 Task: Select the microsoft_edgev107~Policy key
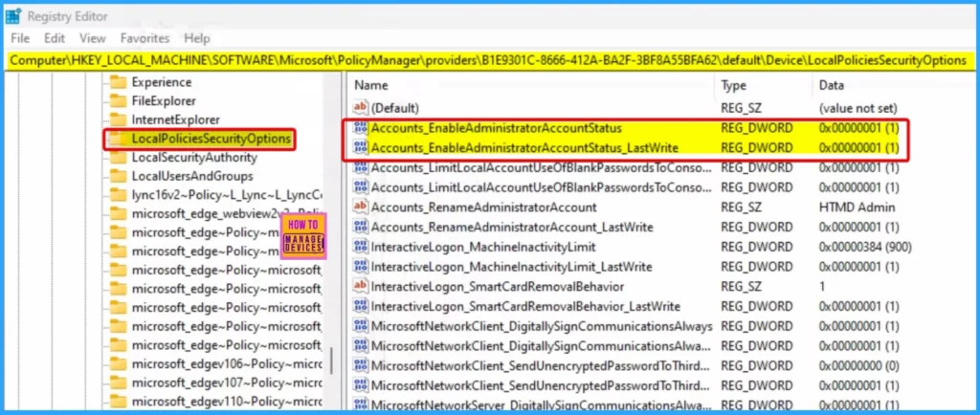[227, 382]
